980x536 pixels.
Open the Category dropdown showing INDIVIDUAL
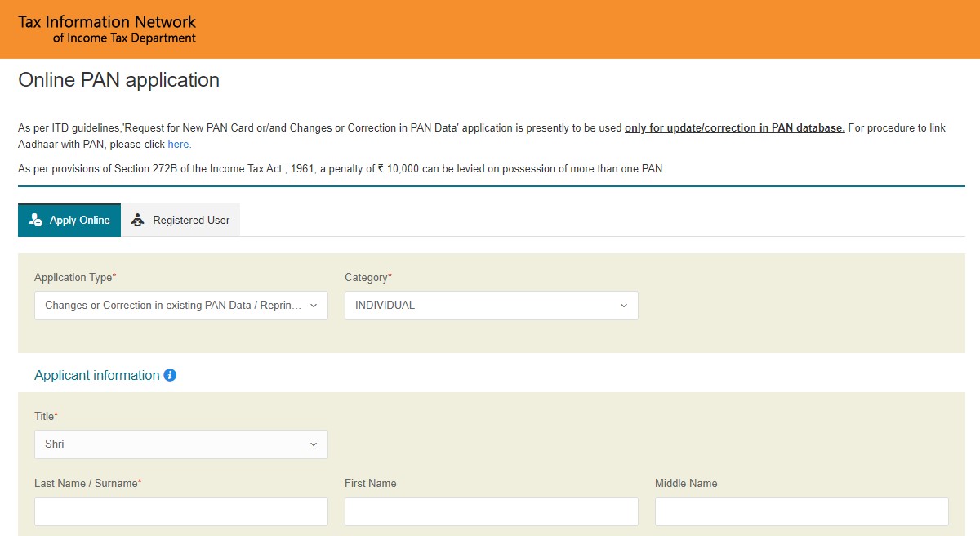[492, 305]
